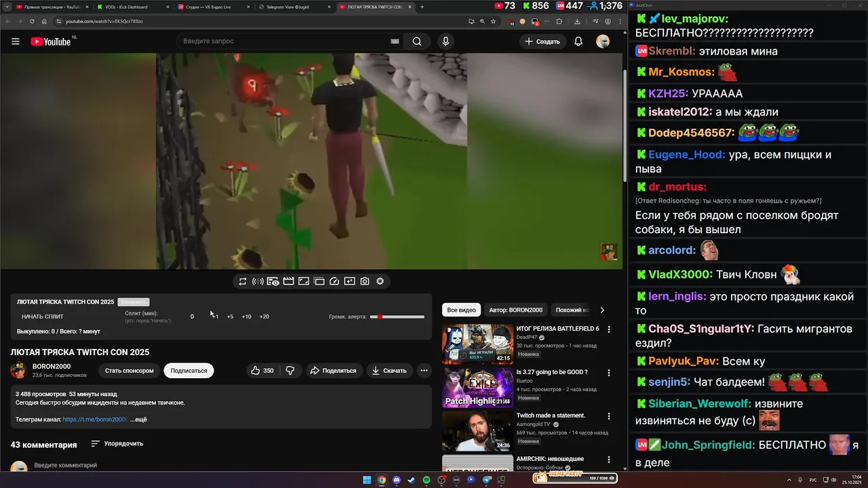This screenshot has width=868, height=488.
Task: Open the on-screen keyboard icon in search box
Action: pos(395,41)
